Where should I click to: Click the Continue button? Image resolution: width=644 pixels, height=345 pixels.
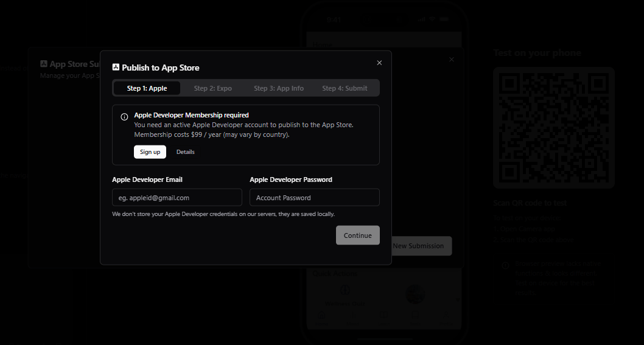(x=358, y=235)
